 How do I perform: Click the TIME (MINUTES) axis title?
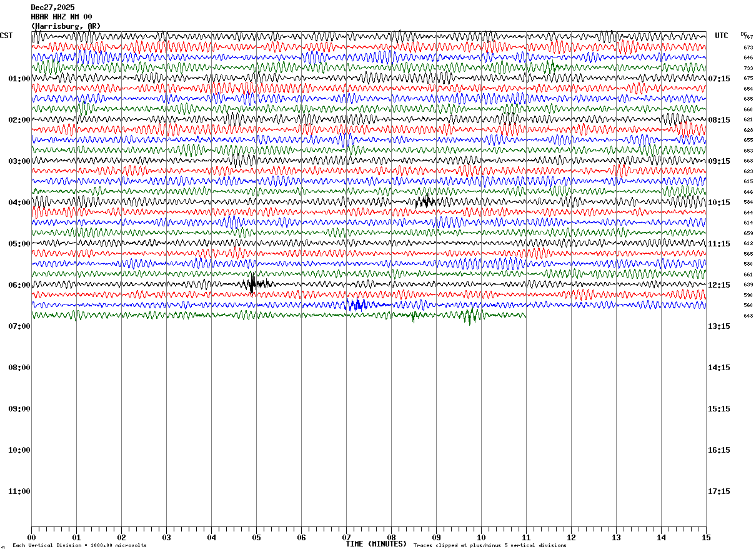point(376,544)
